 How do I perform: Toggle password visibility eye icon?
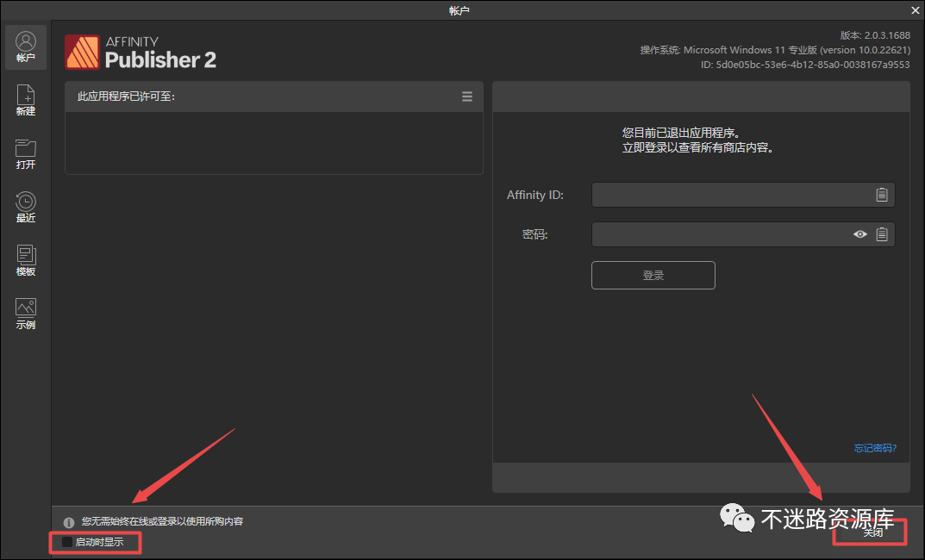[860, 234]
